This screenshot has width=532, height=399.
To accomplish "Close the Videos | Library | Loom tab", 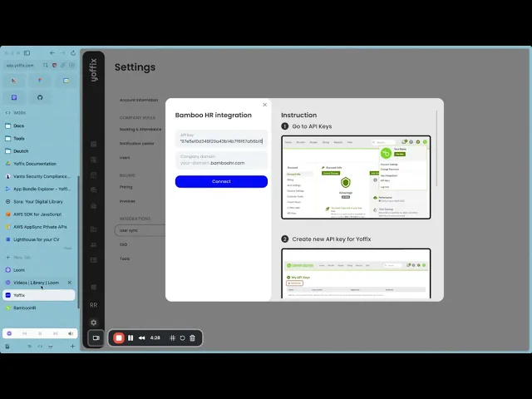I will [70, 283].
